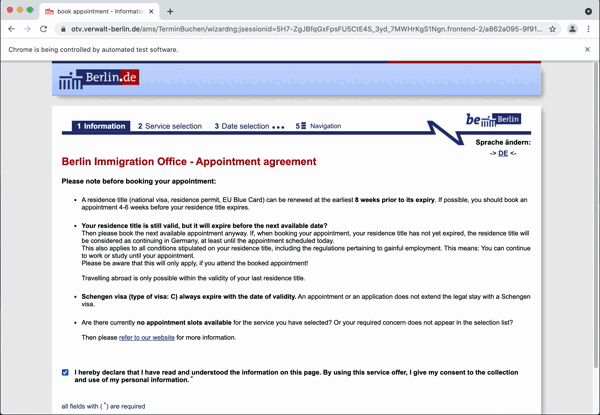Go back using browser back arrow
The height and width of the screenshot is (415, 600).
(11, 29)
